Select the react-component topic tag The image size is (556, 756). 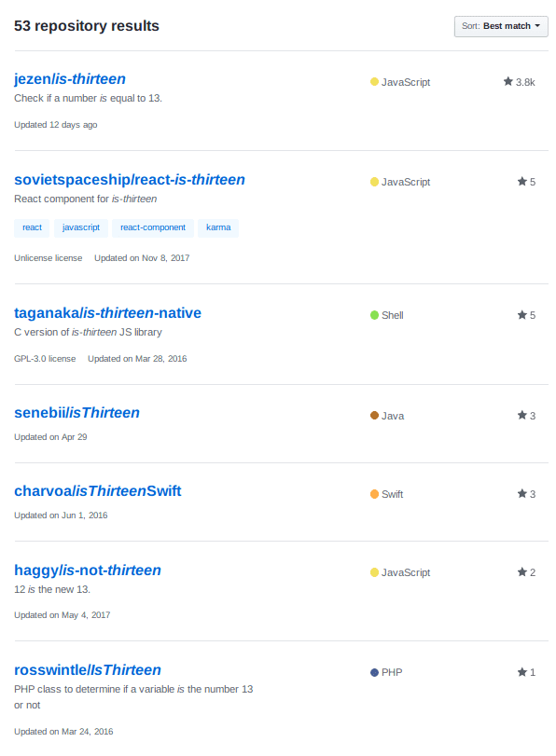click(153, 227)
